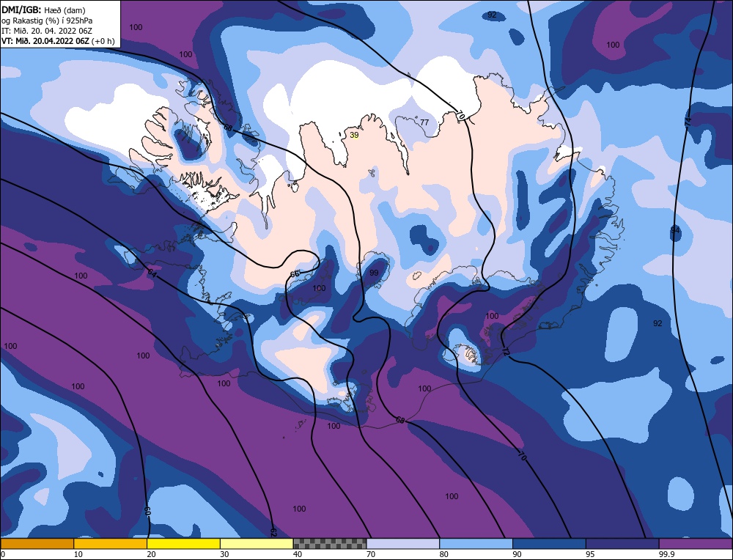Click the checkered gray 40–70 legend swatch
Image resolution: width=733 pixels, height=560 pixels.
[330, 543]
